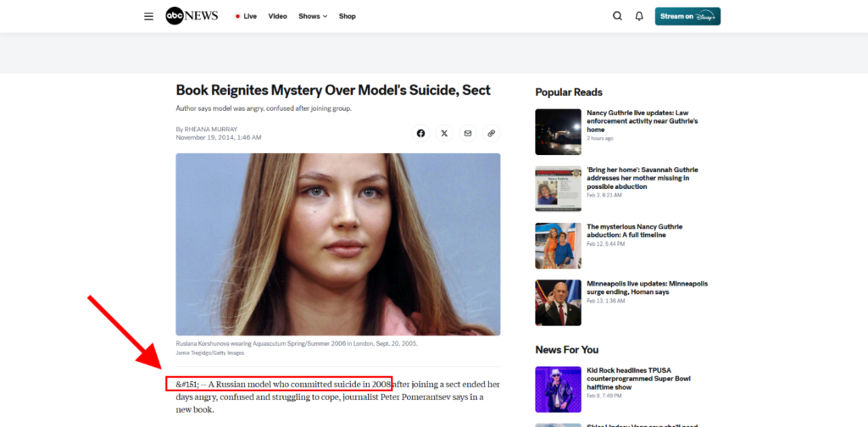868x427 pixels.
Task: Click the Kid Rock TPUSA story thumbnail
Action: coord(558,389)
